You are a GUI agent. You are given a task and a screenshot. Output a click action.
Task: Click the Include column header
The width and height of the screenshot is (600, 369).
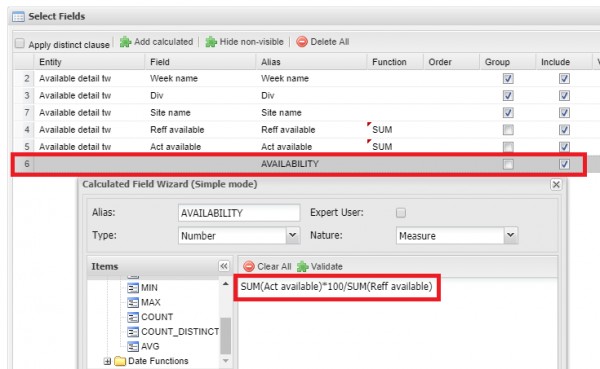pos(564,62)
